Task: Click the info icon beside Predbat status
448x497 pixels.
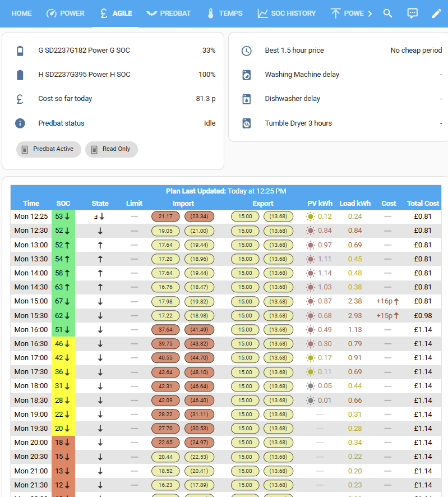Action: click(20, 123)
